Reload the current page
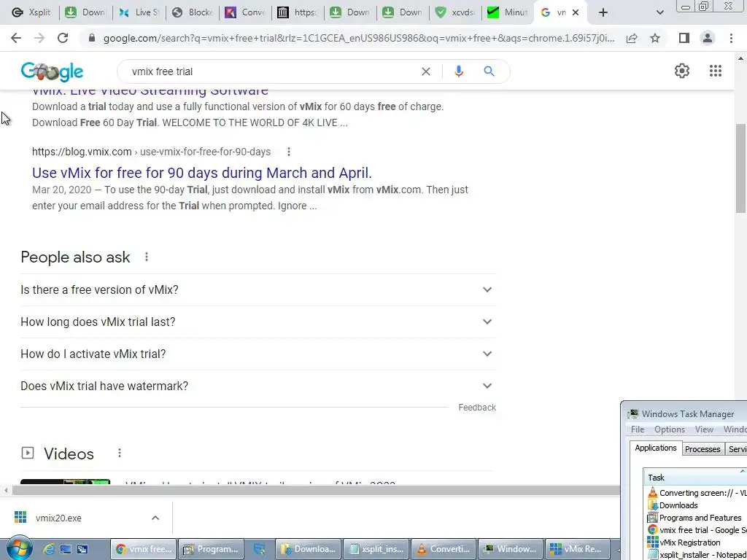 pos(63,38)
